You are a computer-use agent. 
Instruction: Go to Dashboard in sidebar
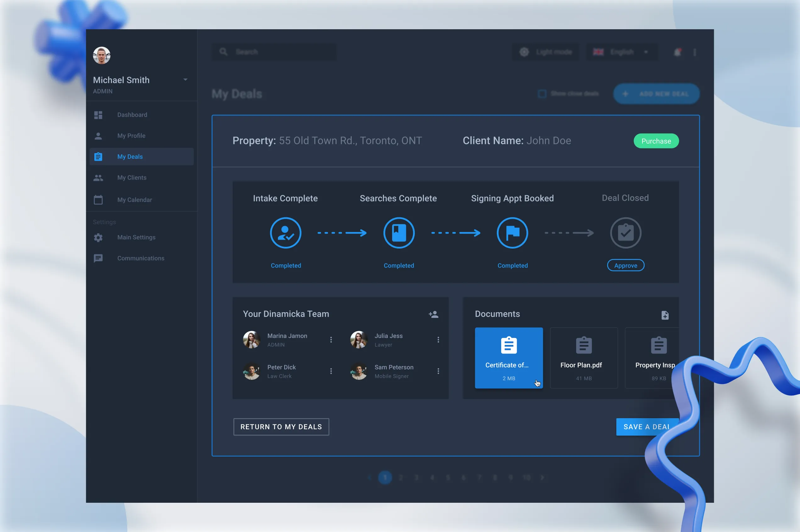pos(132,115)
